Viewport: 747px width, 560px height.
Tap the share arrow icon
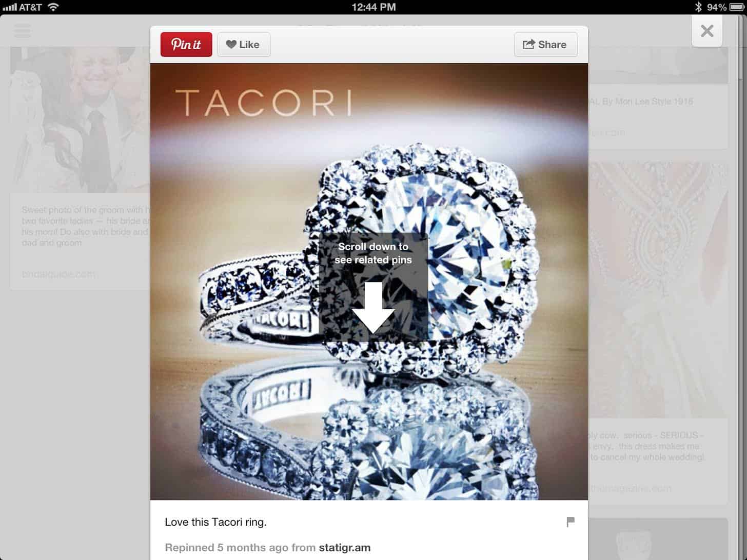(529, 45)
